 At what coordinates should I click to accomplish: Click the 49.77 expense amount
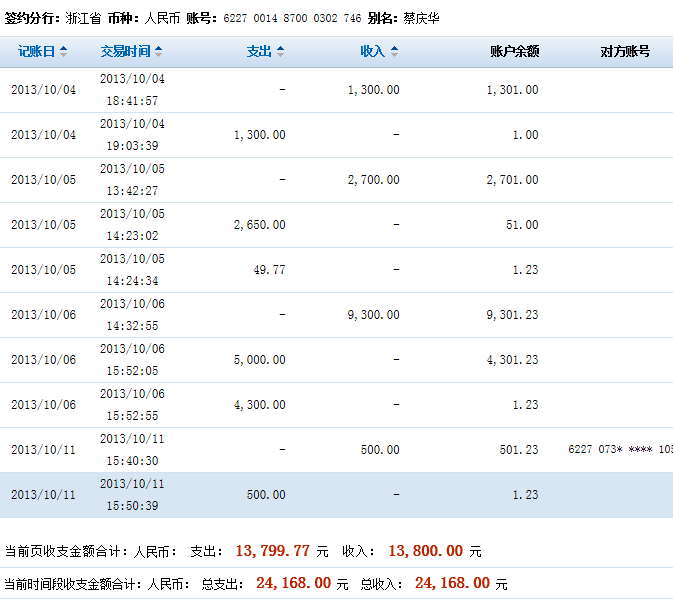pos(265,270)
